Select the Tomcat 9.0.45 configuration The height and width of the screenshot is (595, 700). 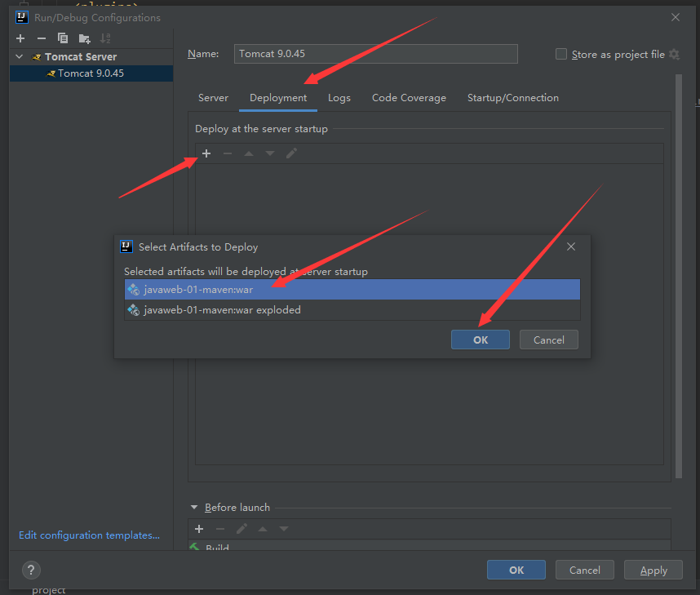pos(91,73)
